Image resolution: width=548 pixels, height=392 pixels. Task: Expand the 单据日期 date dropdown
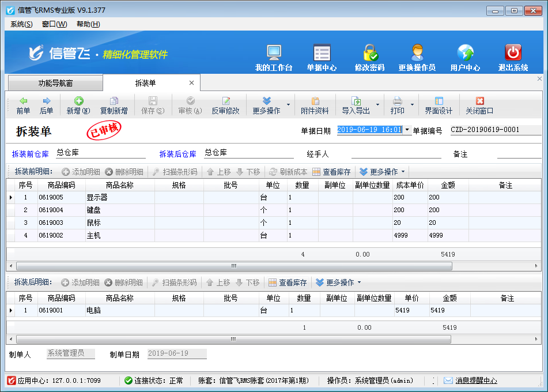coord(407,130)
